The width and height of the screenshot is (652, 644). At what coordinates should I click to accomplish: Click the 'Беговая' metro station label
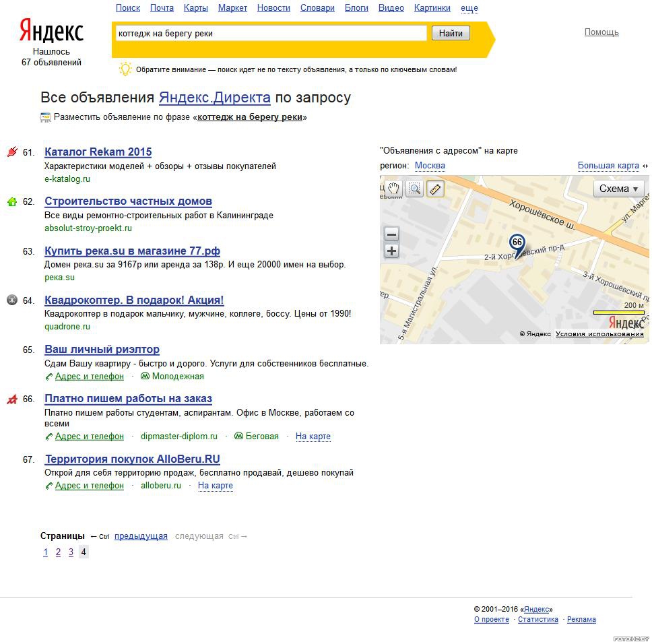tap(262, 436)
